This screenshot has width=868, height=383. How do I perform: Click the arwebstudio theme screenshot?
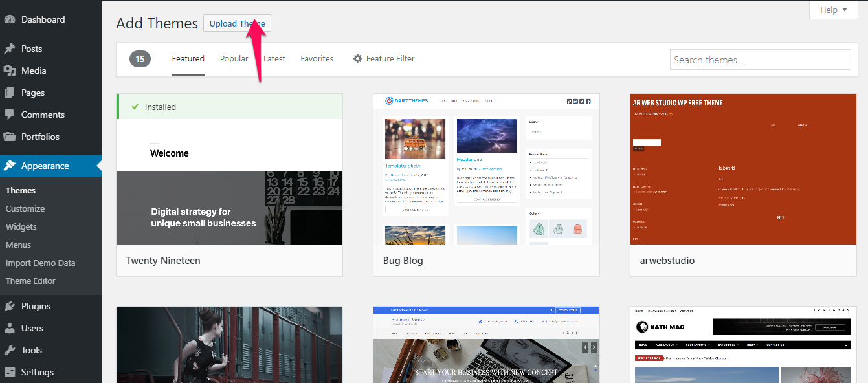(x=743, y=170)
